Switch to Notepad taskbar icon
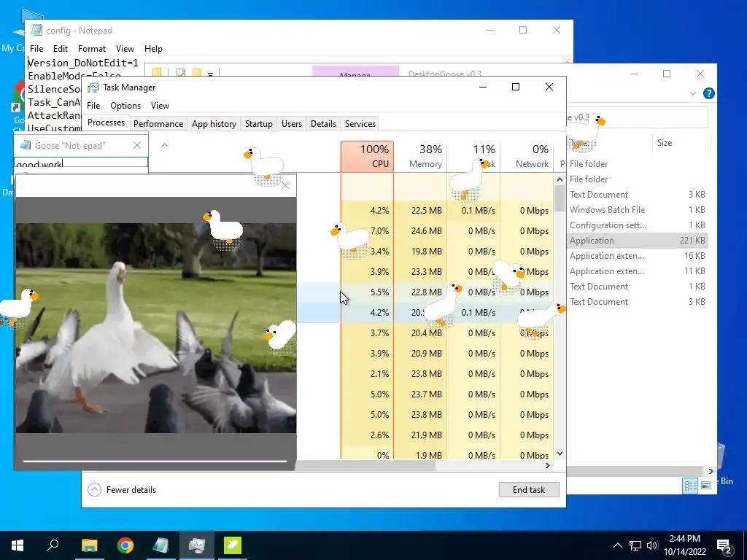747x560 pixels. pyautogui.click(x=161, y=545)
